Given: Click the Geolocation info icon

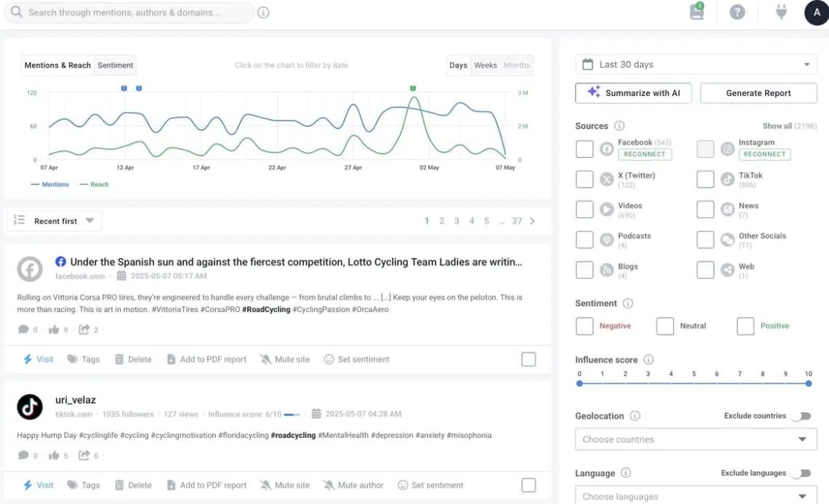Looking at the screenshot, I should tap(635, 416).
